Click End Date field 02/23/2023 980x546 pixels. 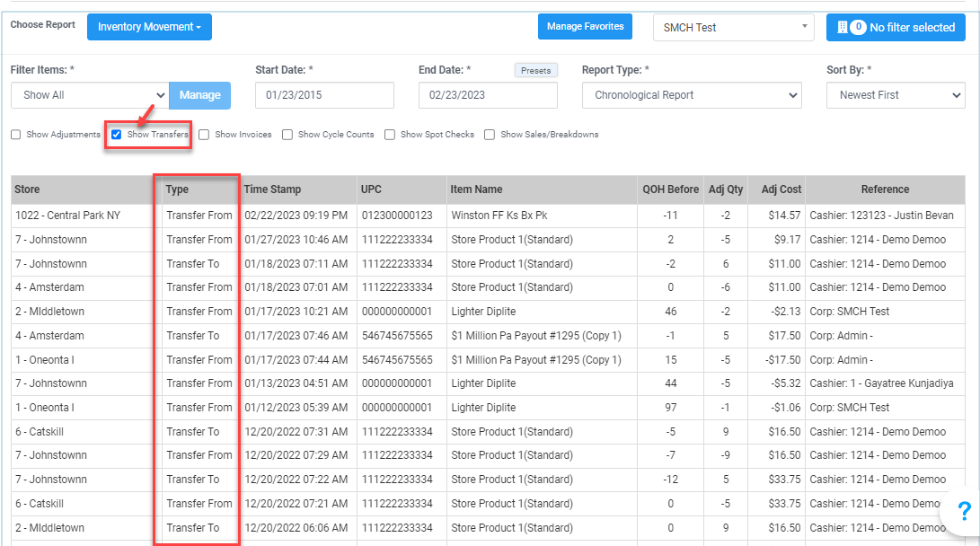pyautogui.click(x=488, y=95)
